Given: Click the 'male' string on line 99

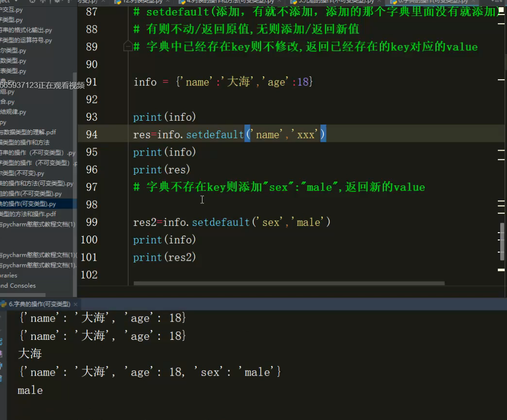Looking at the screenshot, I should click(x=308, y=222).
